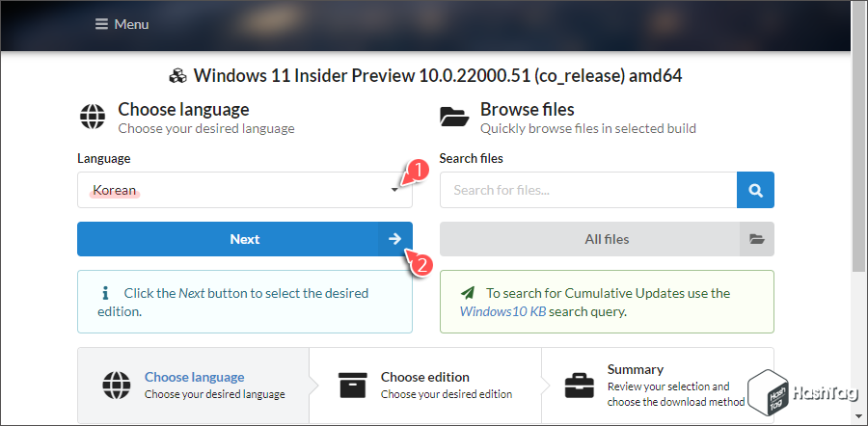Click open folder icon beside Browse files
This screenshot has height=426, width=868.
(454, 117)
